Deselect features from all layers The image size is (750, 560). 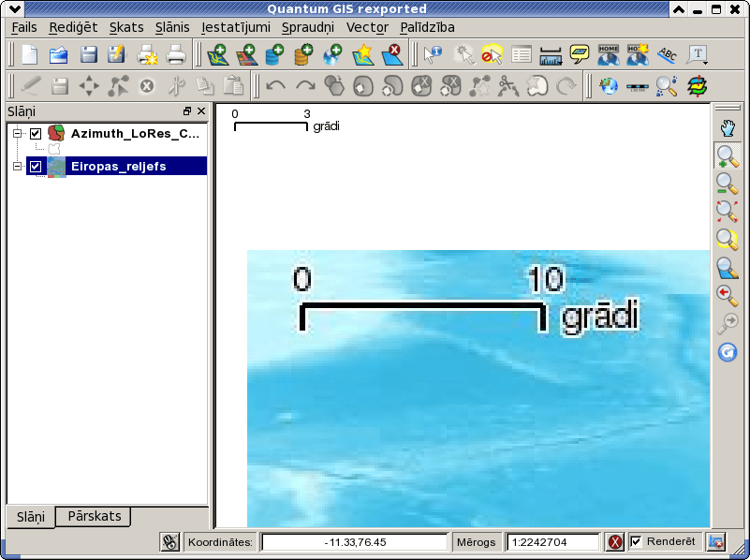pos(492,54)
